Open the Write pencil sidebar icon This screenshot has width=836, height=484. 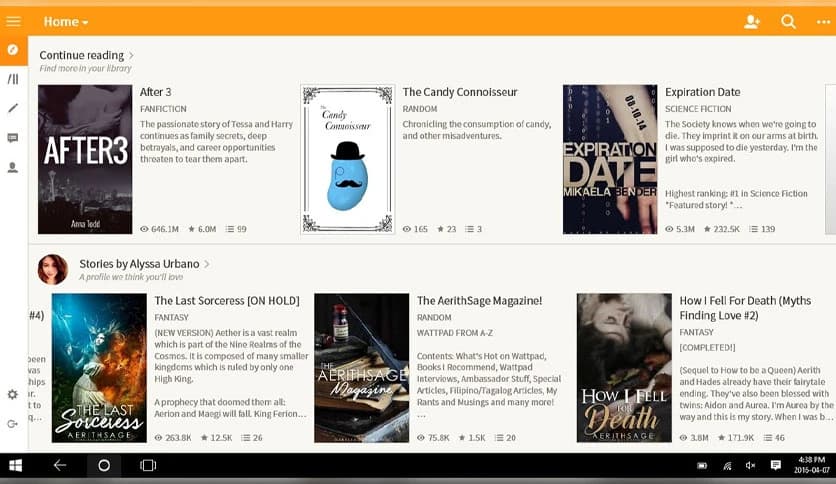[x=13, y=108]
